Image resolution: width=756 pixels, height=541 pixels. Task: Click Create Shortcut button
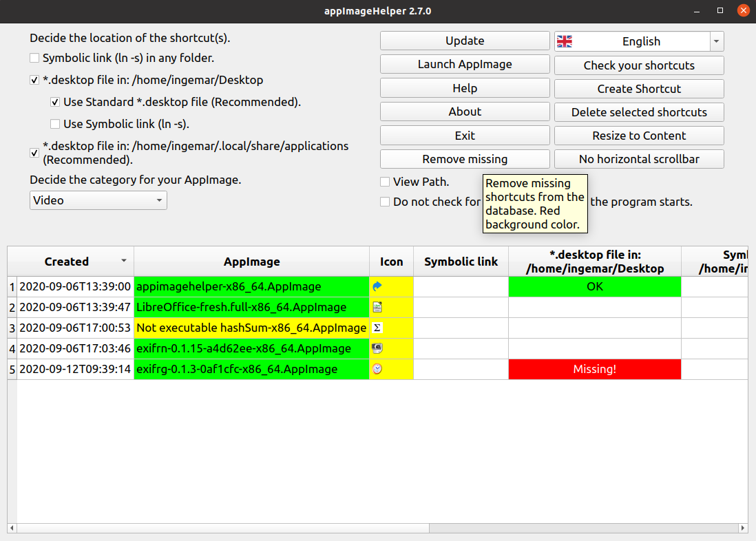pyautogui.click(x=639, y=89)
